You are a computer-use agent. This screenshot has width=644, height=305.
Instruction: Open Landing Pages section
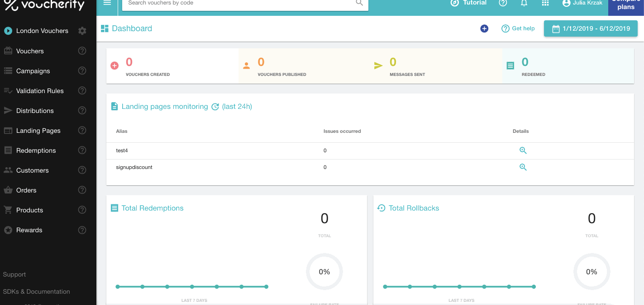tap(38, 131)
